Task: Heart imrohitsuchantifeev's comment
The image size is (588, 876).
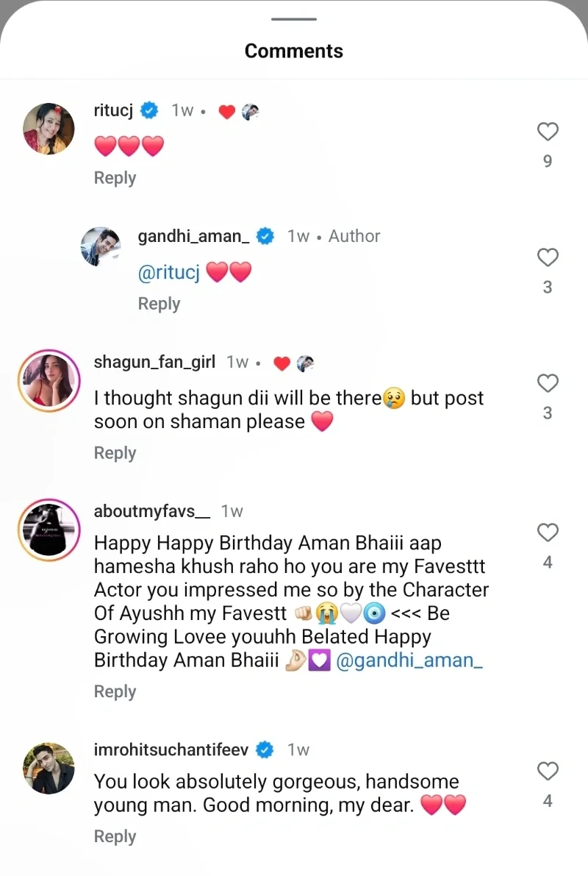Action: [548, 772]
